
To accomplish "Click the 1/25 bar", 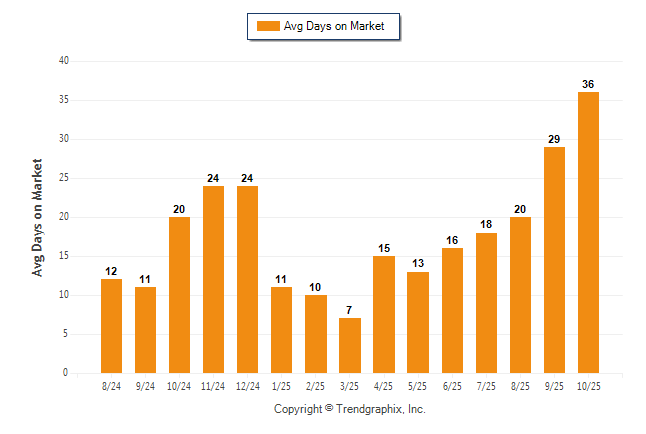I will [x=282, y=330].
